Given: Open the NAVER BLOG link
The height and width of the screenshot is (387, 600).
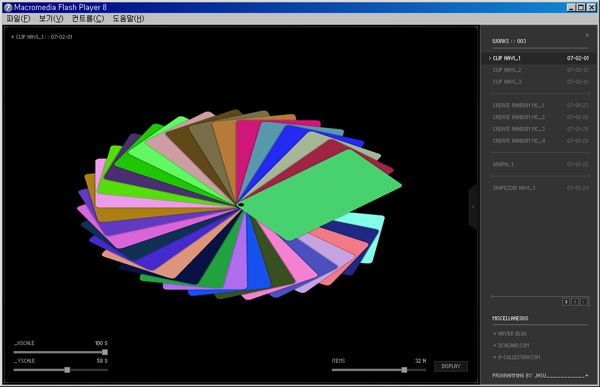Looking at the screenshot, I should click(x=510, y=334).
